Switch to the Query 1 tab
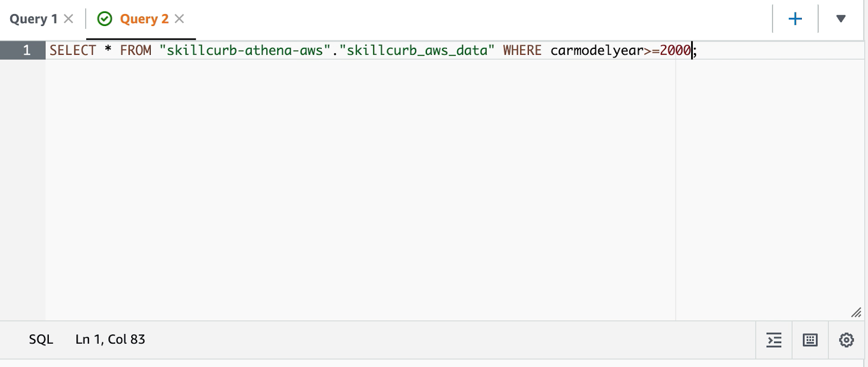Screen dimensions: 868x367 click(34, 19)
